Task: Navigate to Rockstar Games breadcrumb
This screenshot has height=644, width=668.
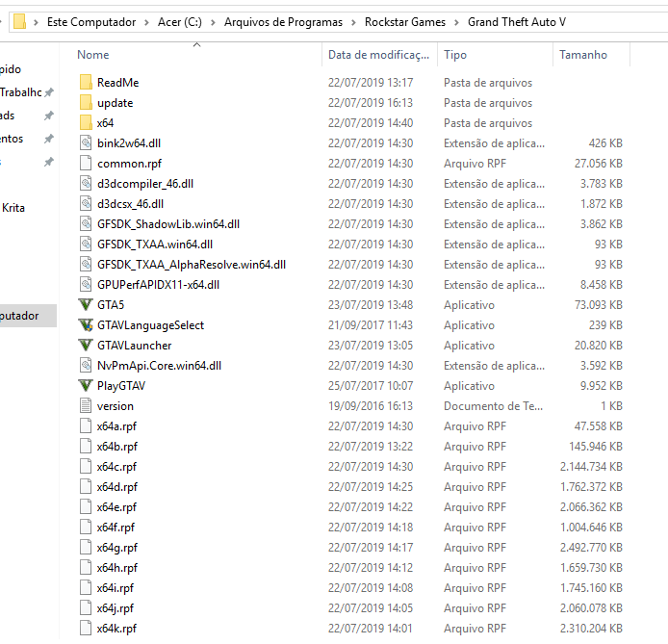Action: click(405, 22)
